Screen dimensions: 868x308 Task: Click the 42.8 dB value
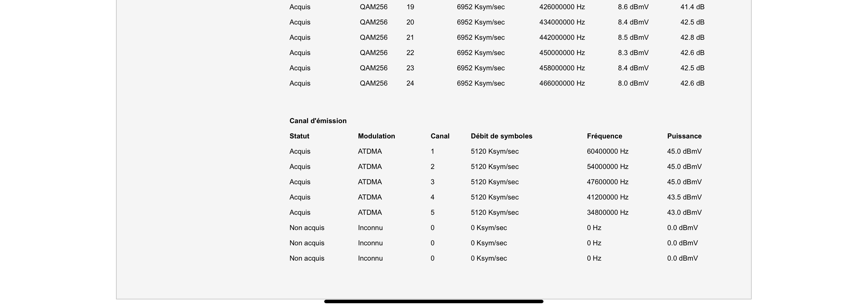pos(693,38)
